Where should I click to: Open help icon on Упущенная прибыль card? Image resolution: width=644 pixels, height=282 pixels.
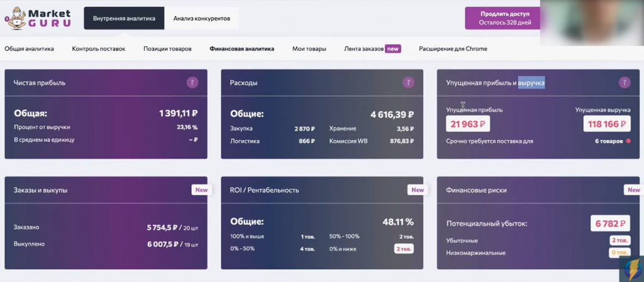coord(625,82)
